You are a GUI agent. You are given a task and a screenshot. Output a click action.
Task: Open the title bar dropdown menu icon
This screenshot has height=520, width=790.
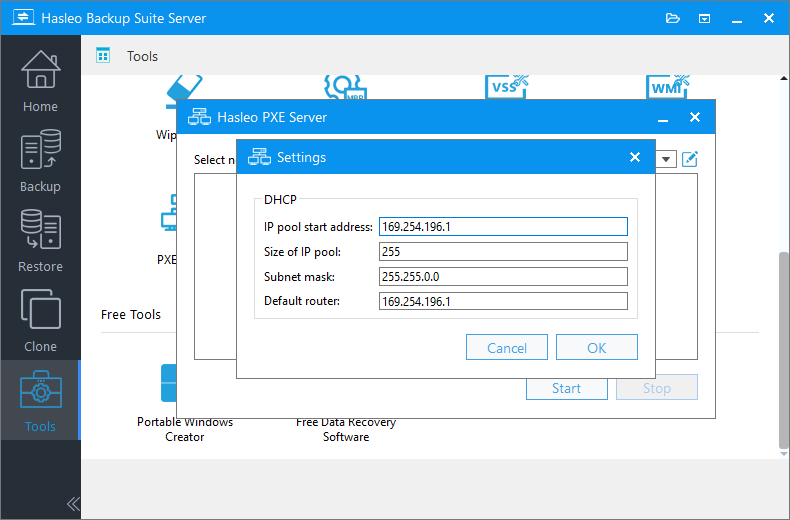point(704,19)
